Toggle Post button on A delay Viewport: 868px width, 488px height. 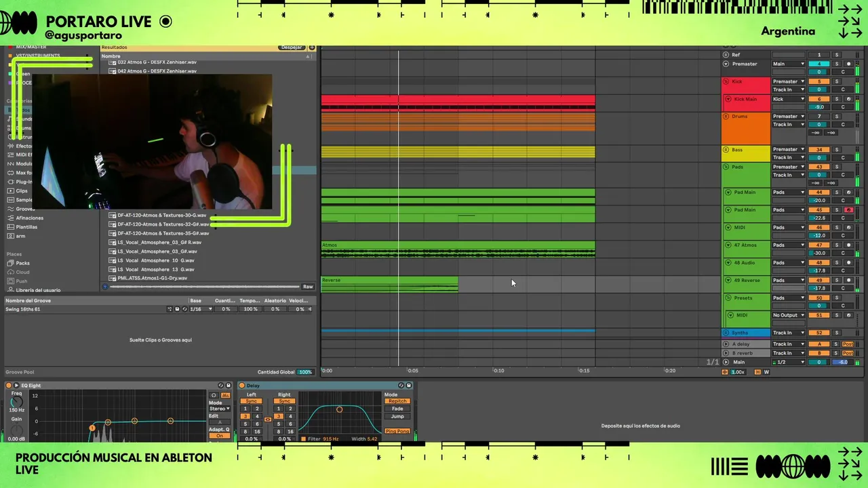click(848, 344)
